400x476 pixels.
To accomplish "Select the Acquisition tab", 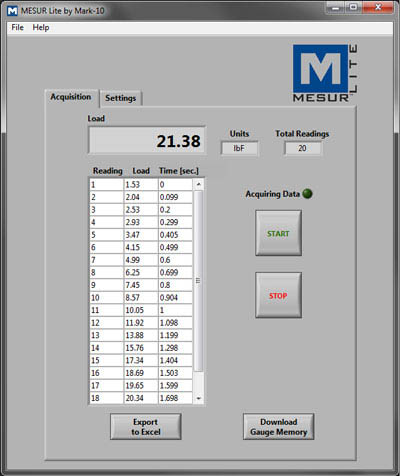I will (71, 97).
